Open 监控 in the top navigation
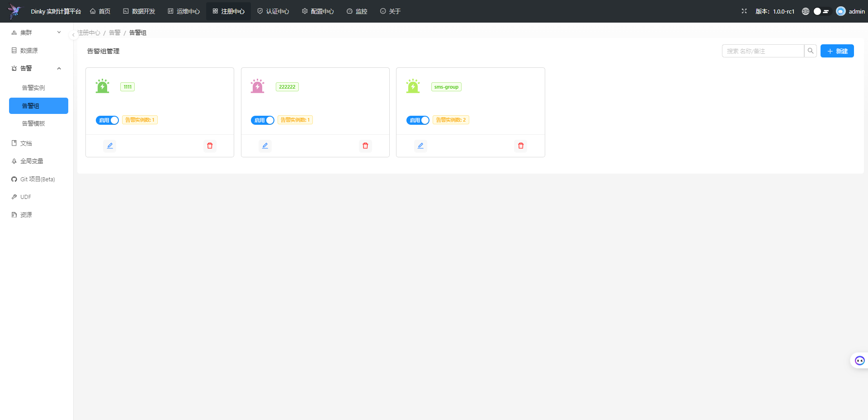 click(357, 11)
